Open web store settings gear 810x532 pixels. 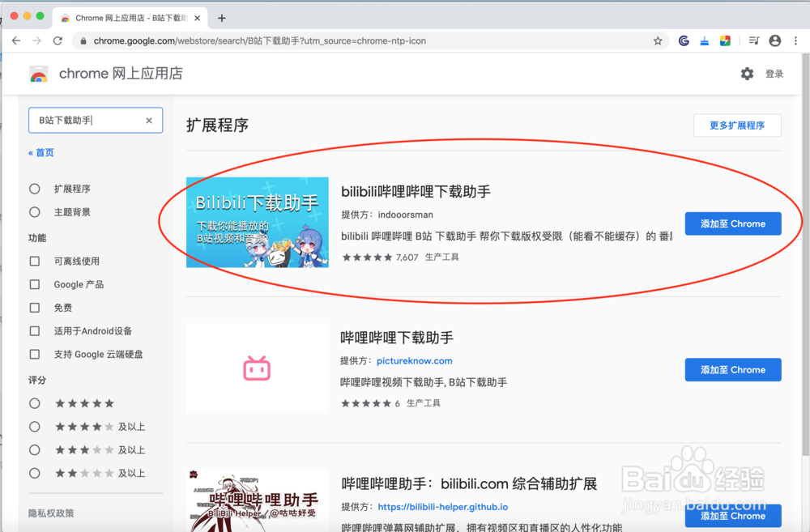tap(747, 74)
